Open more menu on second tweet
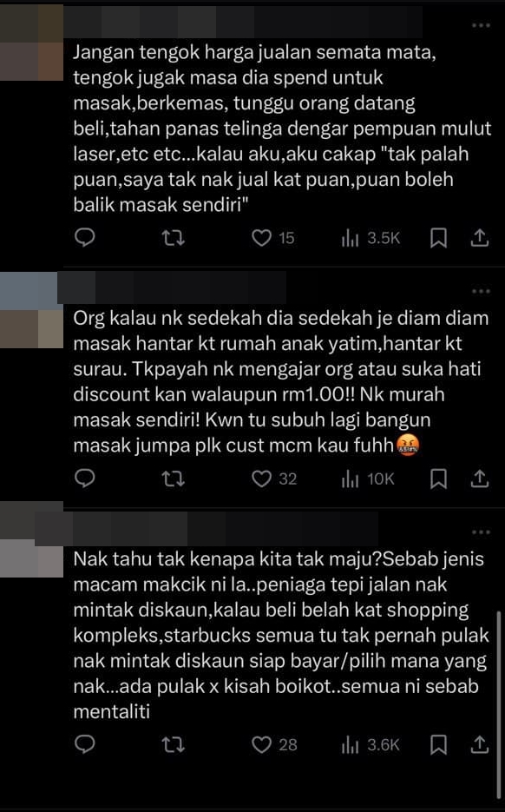 (x=481, y=291)
